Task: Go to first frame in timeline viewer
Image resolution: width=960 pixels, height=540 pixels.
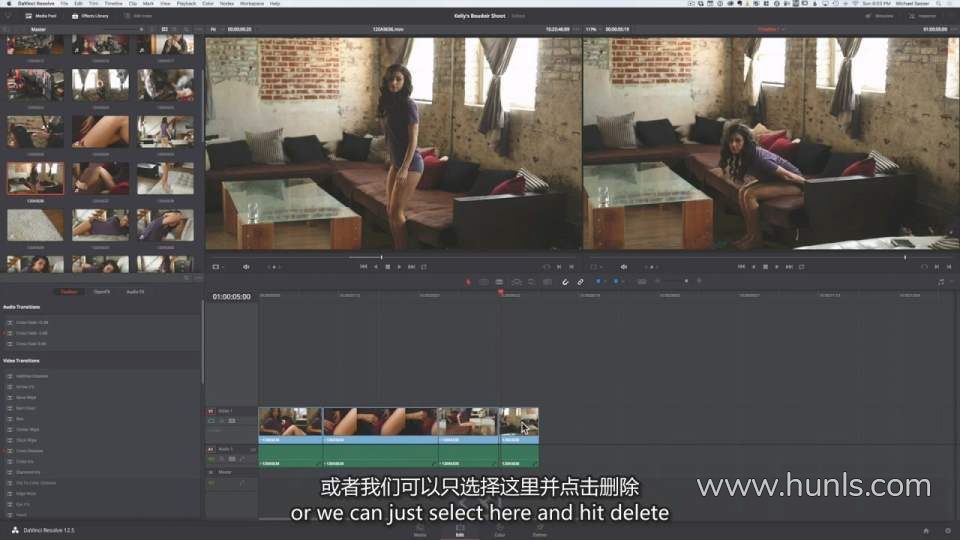Action: click(x=741, y=267)
